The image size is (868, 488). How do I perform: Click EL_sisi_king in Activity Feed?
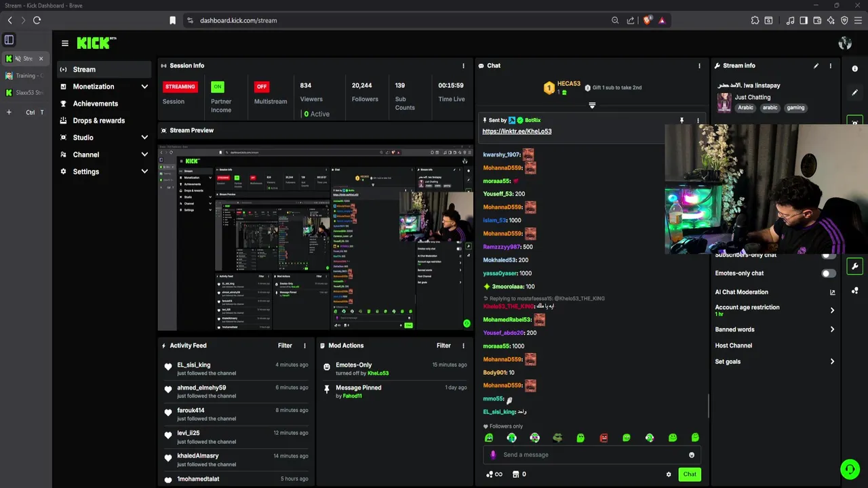pos(194,365)
